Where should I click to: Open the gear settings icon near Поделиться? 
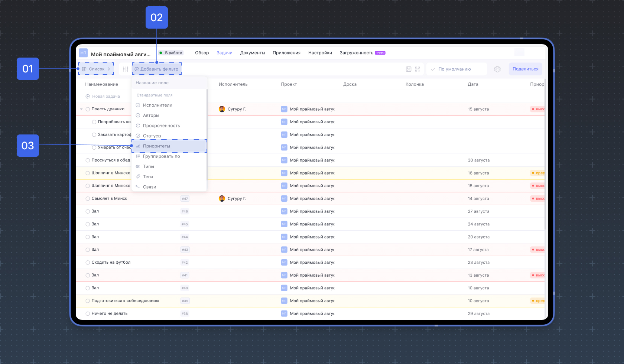tap(497, 69)
